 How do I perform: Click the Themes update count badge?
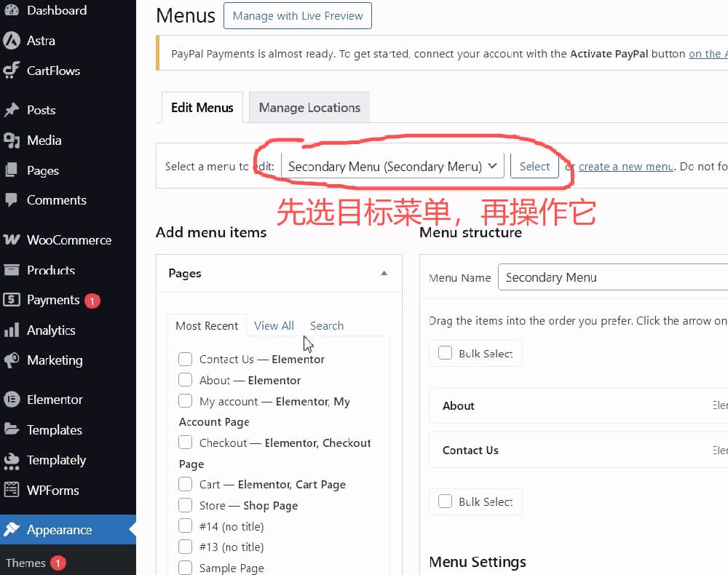[x=58, y=563]
